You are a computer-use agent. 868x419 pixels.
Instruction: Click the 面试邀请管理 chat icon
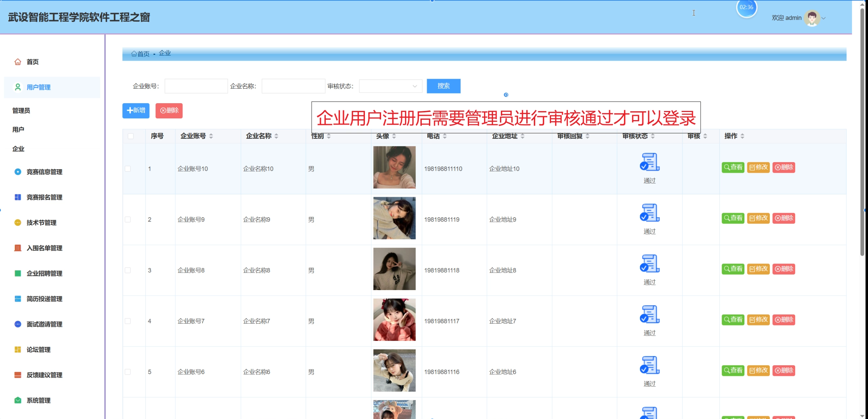click(x=18, y=324)
